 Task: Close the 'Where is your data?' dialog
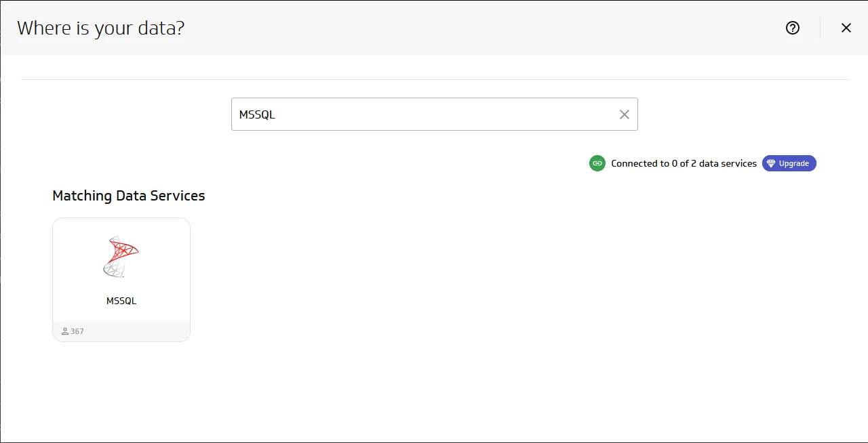coord(846,28)
